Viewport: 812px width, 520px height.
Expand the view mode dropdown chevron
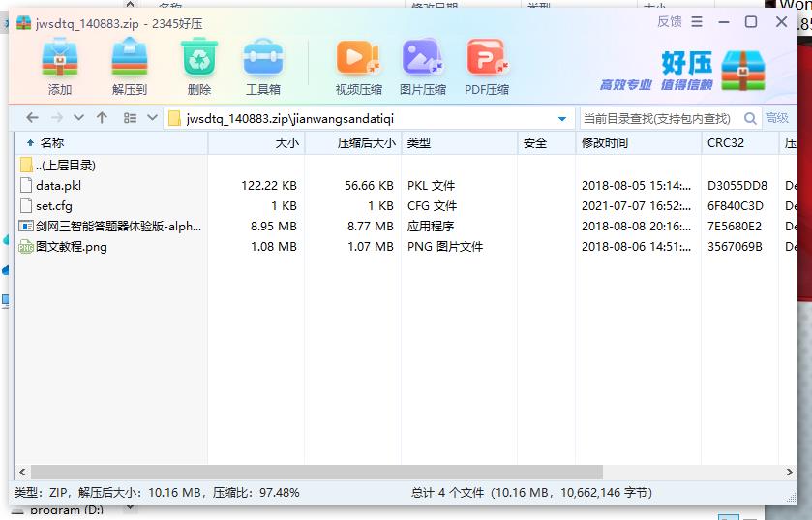[x=152, y=118]
